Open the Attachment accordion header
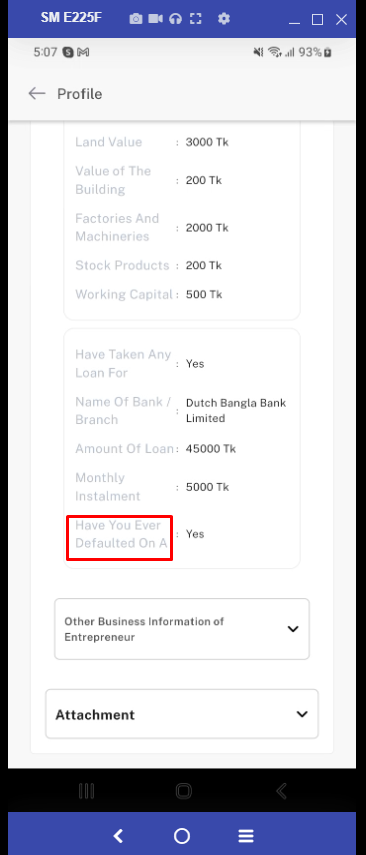 pos(182,714)
